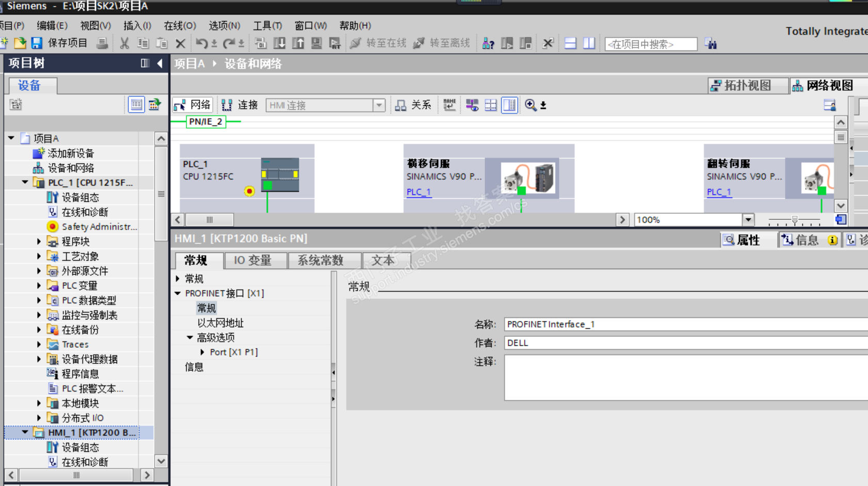868x486 pixels.
Task: Expand the Port [X1 P1] node
Action: click(x=202, y=352)
